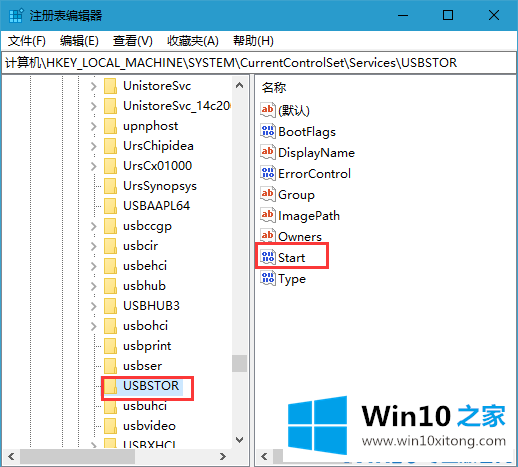Select the usbprint folder icon
The image size is (518, 467).
[x=110, y=346]
